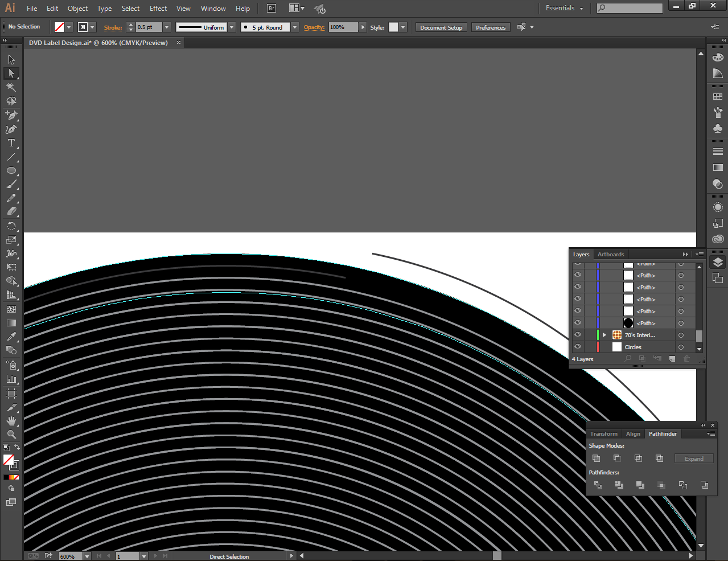Switch to the Artboards tab
The width and height of the screenshot is (728, 561).
point(611,255)
